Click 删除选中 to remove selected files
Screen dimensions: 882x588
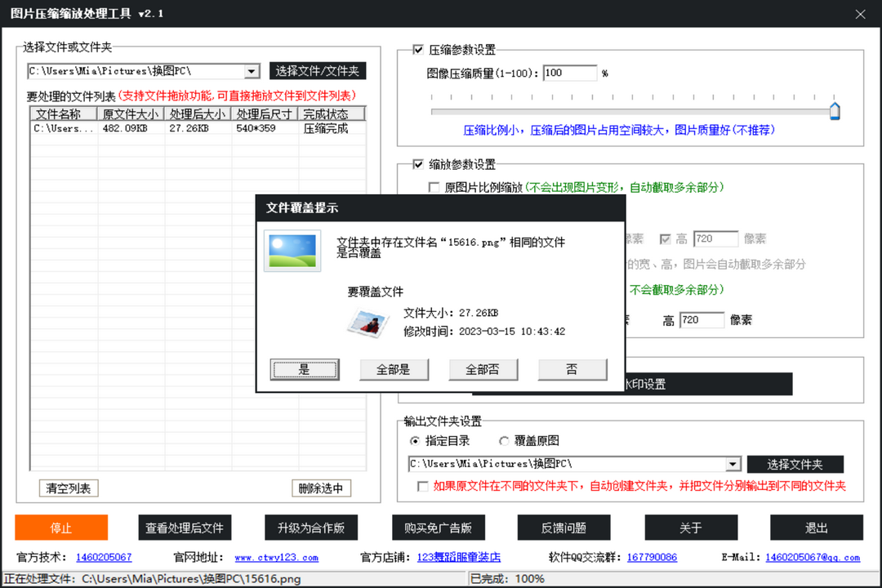pyautogui.click(x=321, y=488)
